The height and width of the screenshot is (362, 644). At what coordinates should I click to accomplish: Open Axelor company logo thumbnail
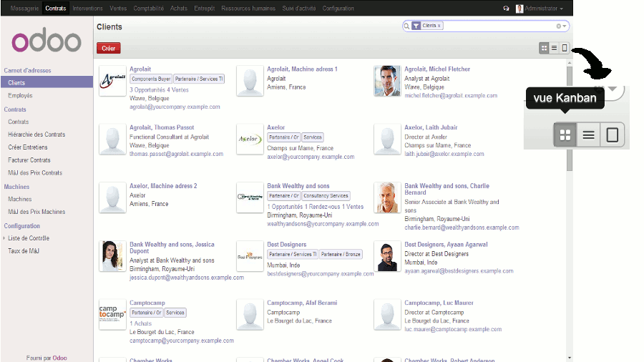pyautogui.click(x=250, y=139)
